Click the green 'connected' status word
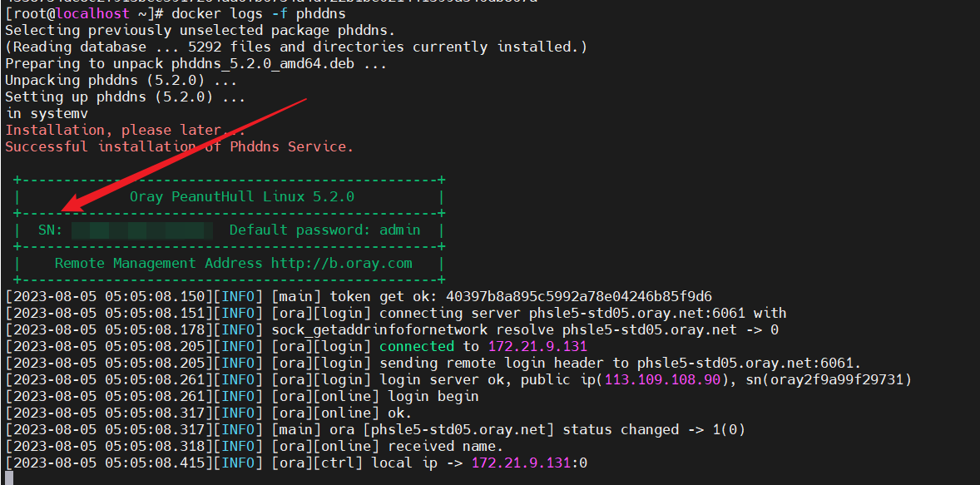Screen dimensions: 980x485 tap(417, 346)
